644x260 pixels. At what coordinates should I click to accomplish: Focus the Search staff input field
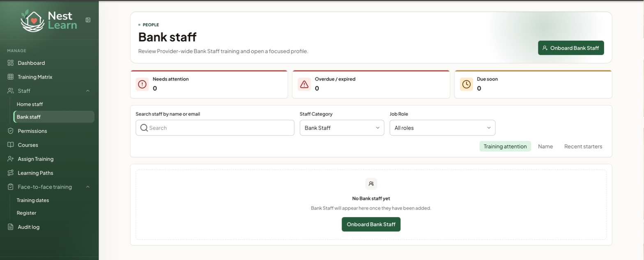click(x=215, y=128)
